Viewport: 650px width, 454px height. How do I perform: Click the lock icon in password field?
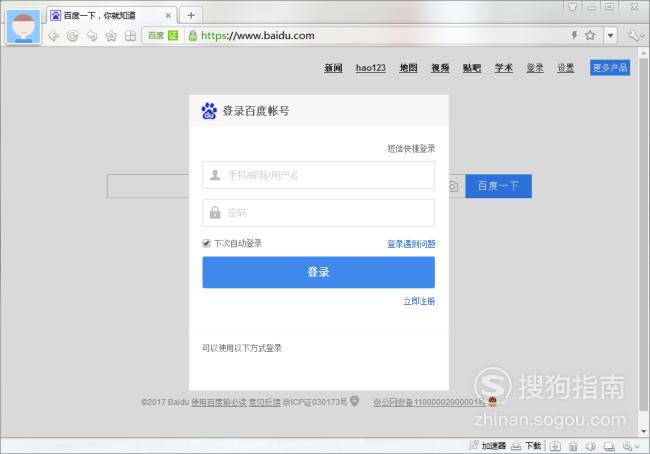(x=215, y=213)
